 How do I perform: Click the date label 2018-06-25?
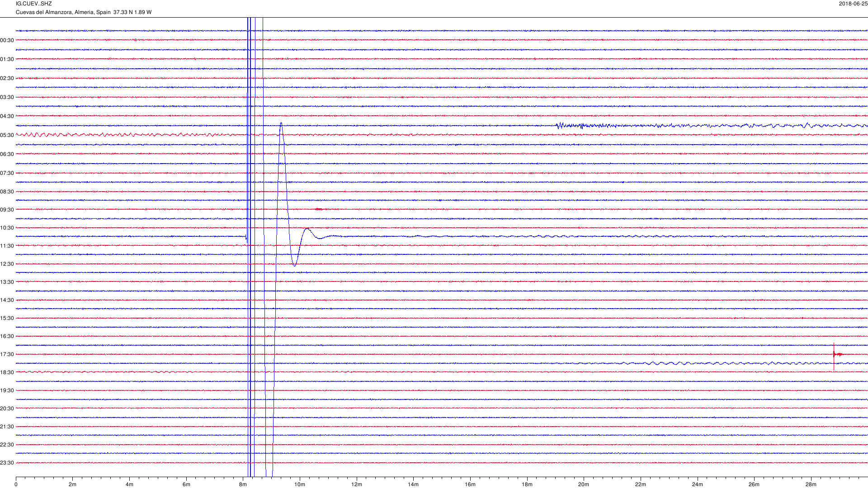click(x=853, y=4)
